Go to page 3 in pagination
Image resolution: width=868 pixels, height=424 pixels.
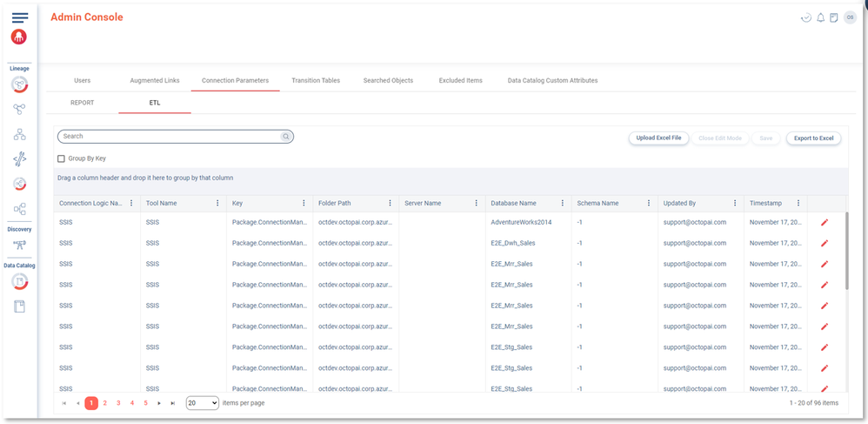click(118, 403)
